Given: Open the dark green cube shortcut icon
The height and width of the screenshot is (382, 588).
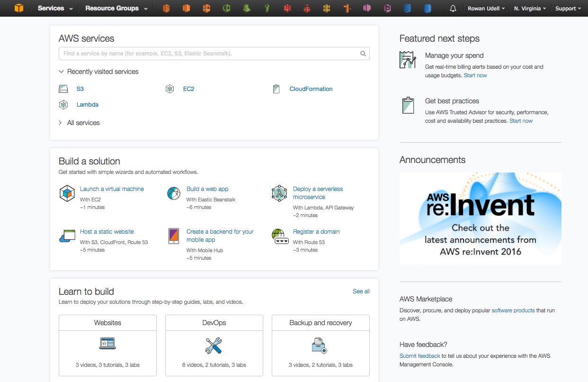Looking at the screenshot, I should [x=226, y=8].
